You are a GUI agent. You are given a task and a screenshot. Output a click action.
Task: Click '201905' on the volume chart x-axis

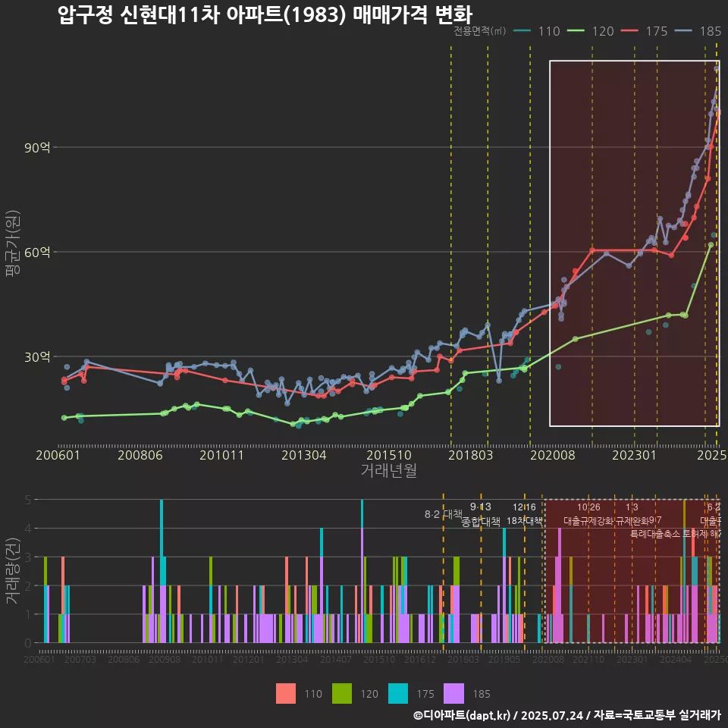pos(504,659)
